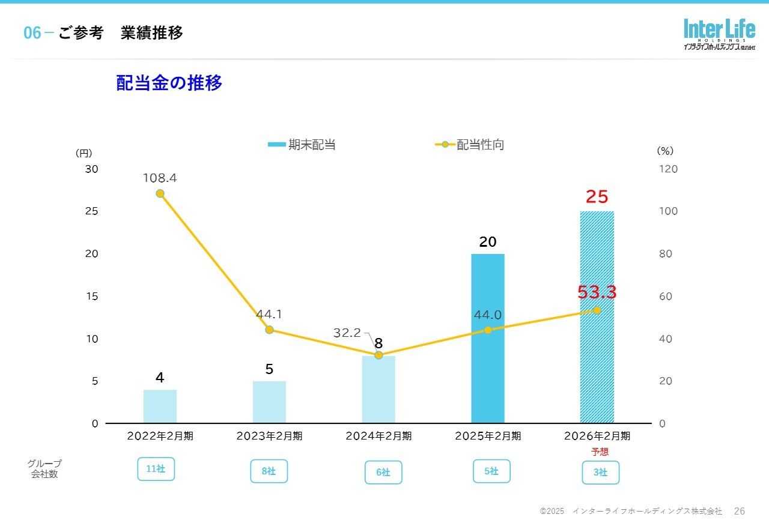Click the page number 26

pos(740,511)
